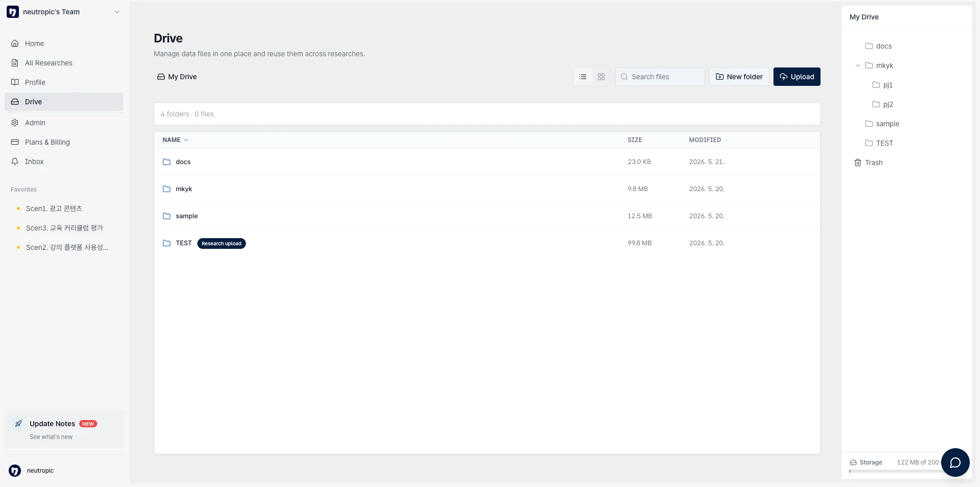Click the Research upload badge
The width and height of the screenshot is (980, 487).
(x=221, y=244)
